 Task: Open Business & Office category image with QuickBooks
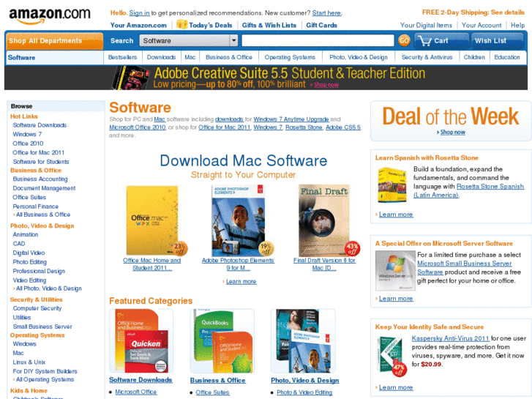click(x=222, y=340)
